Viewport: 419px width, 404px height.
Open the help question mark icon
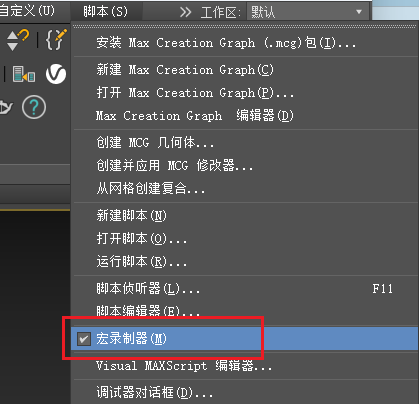(x=34, y=107)
